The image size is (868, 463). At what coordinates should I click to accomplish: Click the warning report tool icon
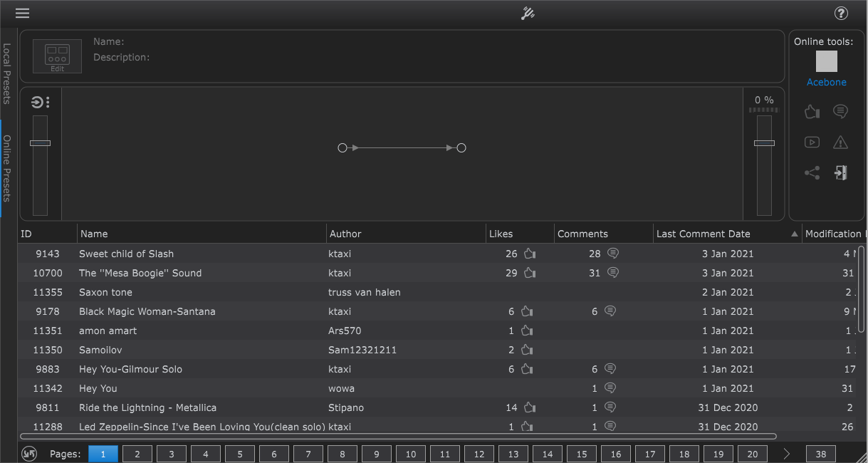coord(841,142)
